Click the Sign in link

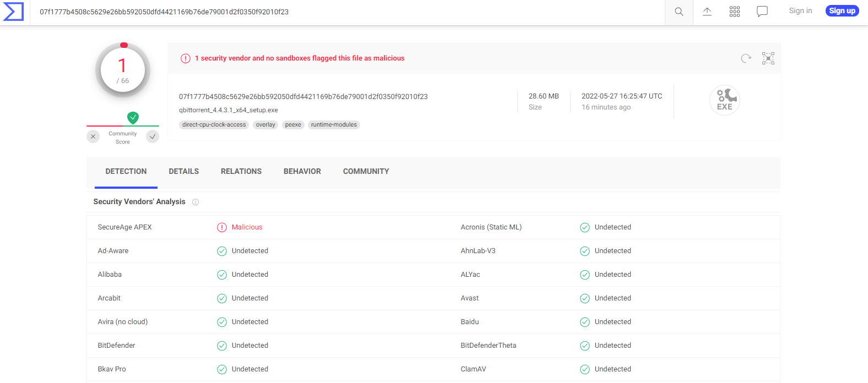[x=800, y=11]
